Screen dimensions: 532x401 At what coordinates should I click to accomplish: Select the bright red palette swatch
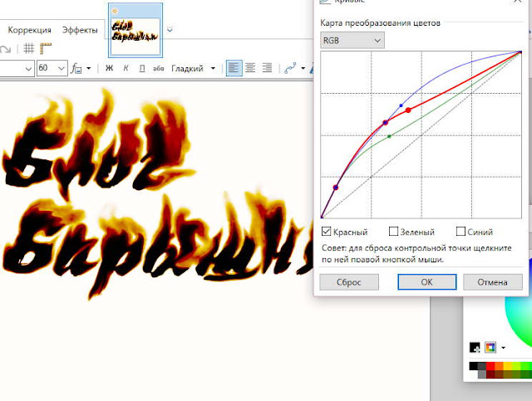pos(490,366)
